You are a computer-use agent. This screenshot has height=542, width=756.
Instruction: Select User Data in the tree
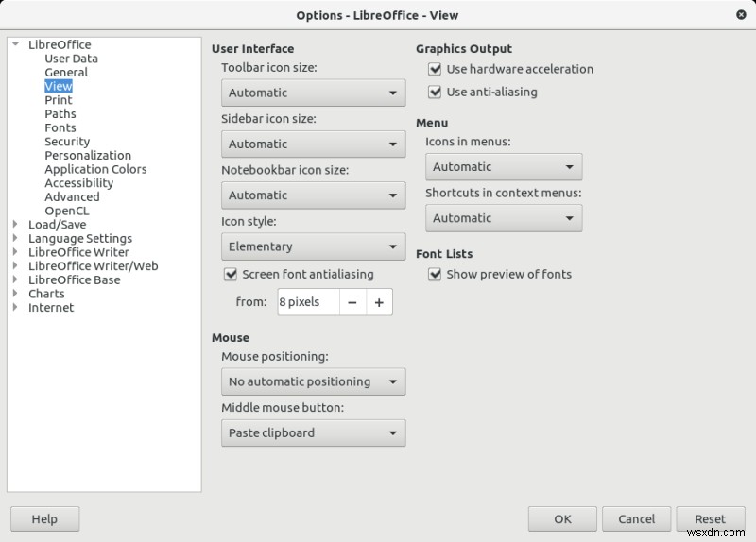72,59
